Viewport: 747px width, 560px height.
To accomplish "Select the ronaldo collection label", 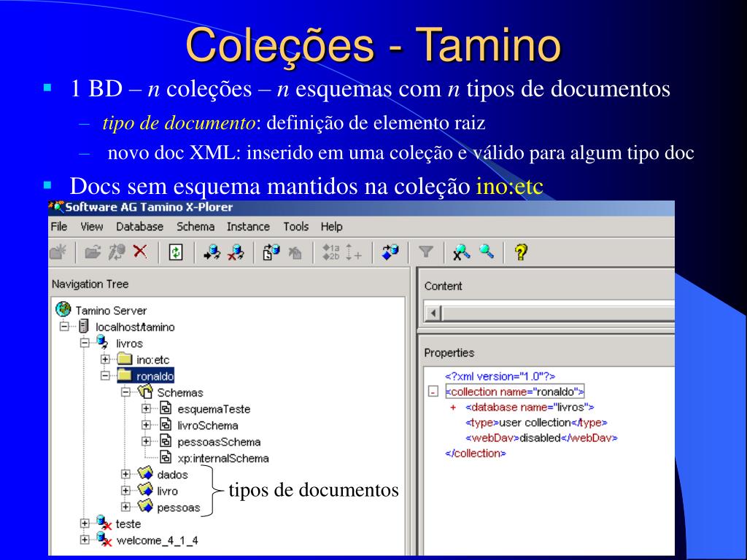I will point(155,376).
